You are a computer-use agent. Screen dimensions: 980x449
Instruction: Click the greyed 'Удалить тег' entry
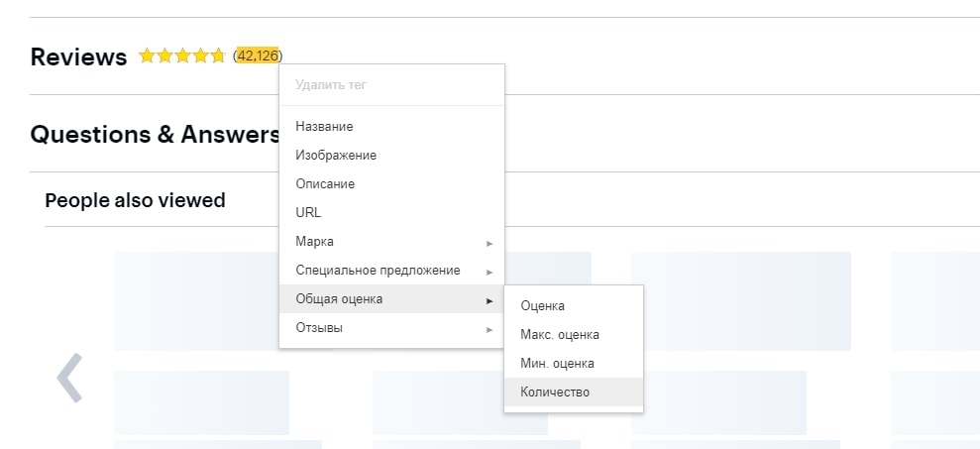click(x=331, y=85)
